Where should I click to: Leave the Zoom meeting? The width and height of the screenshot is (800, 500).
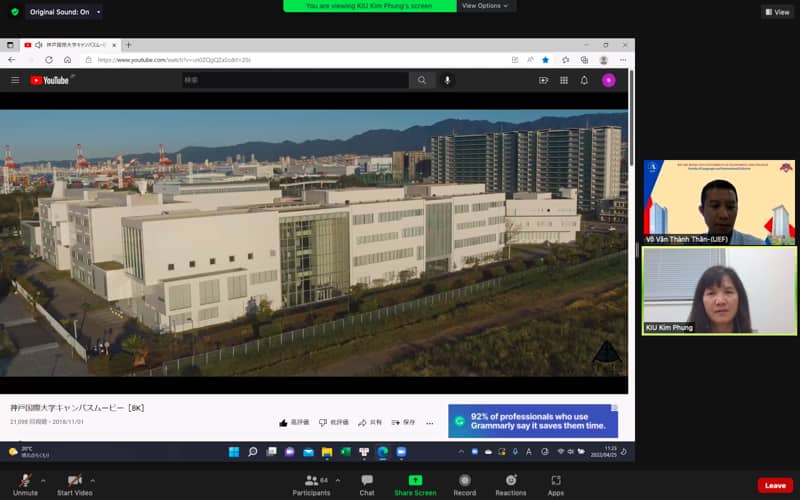coord(774,485)
